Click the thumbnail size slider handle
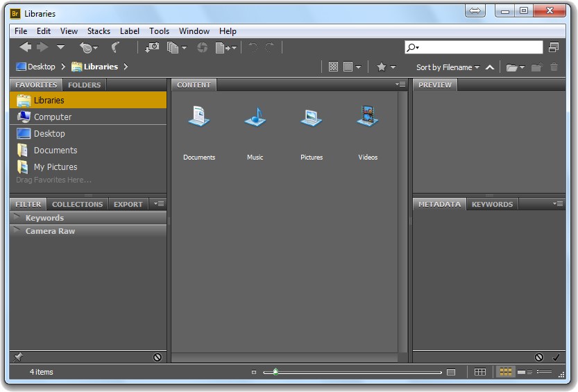 click(x=275, y=372)
